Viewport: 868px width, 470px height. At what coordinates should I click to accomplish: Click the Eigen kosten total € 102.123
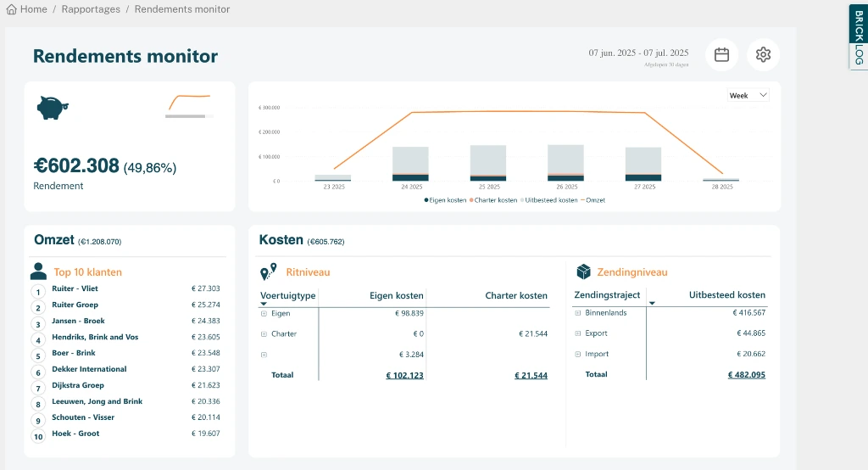pos(404,375)
